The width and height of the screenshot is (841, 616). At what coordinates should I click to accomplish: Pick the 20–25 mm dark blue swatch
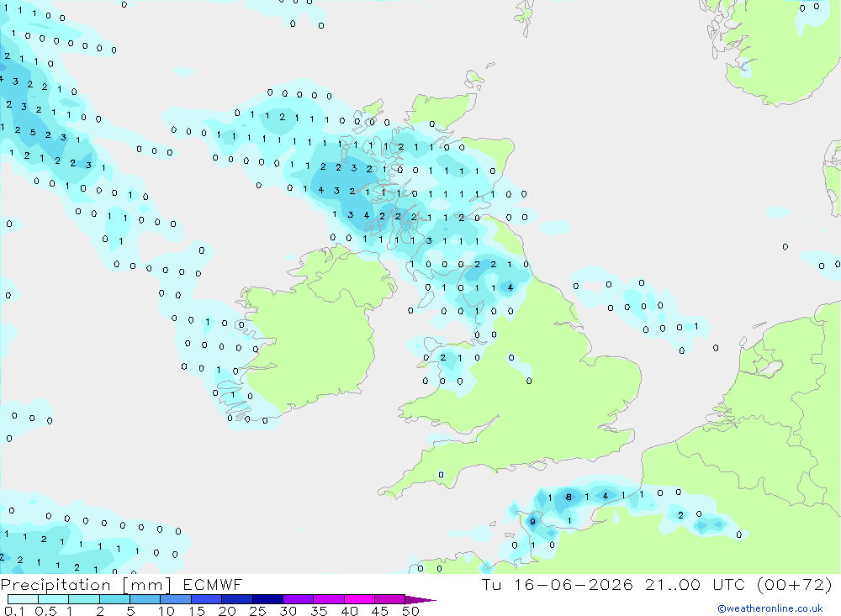click(x=237, y=599)
